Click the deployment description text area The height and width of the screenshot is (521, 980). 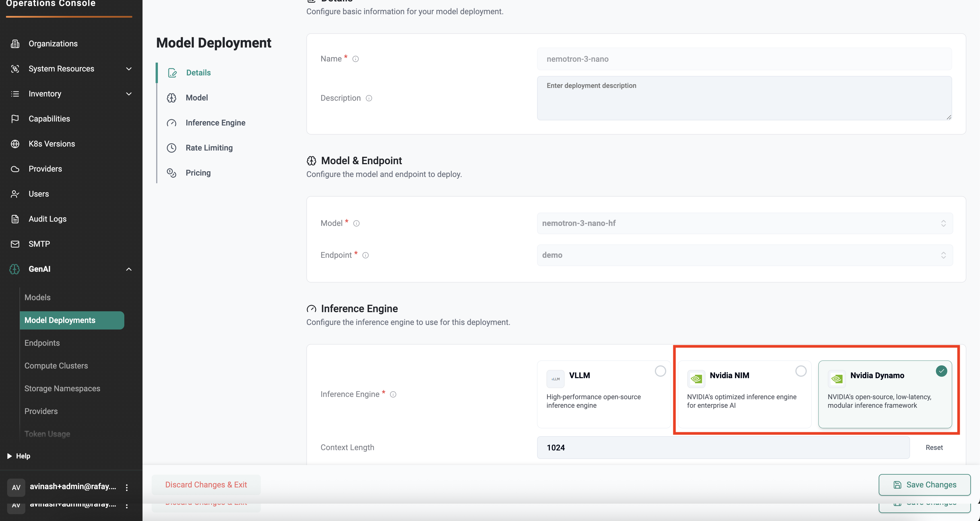pyautogui.click(x=744, y=98)
